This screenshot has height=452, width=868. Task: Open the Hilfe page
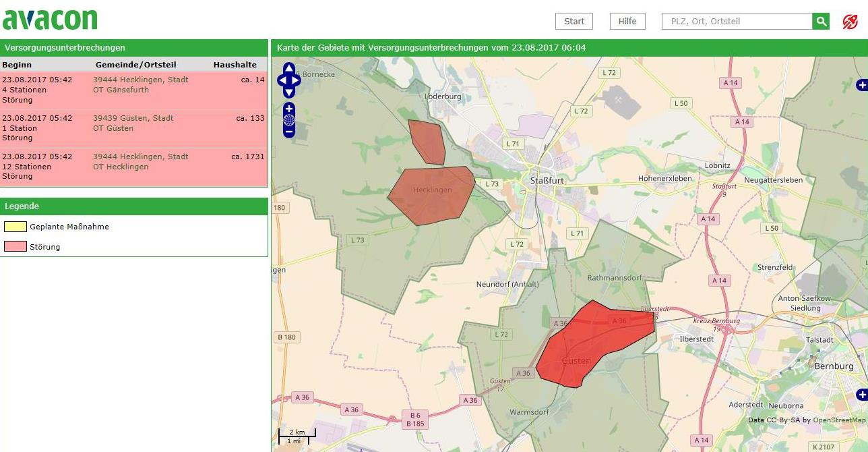[627, 22]
